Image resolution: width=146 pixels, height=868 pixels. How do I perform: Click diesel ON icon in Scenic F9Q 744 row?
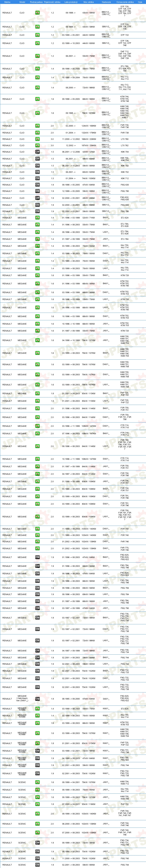37,865
